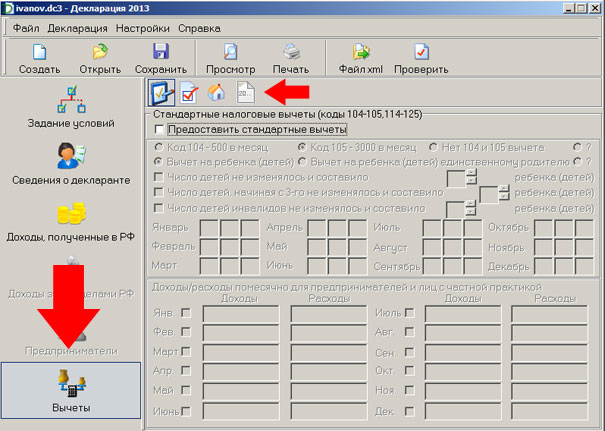Switch to property deduction house tab
The width and height of the screenshot is (605, 431).
point(216,94)
